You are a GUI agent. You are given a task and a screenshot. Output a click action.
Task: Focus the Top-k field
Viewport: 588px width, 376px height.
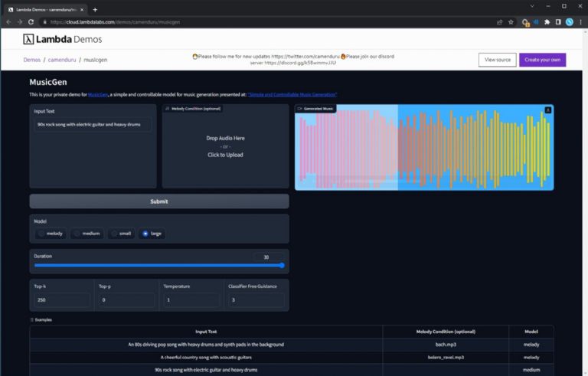(62, 300)
